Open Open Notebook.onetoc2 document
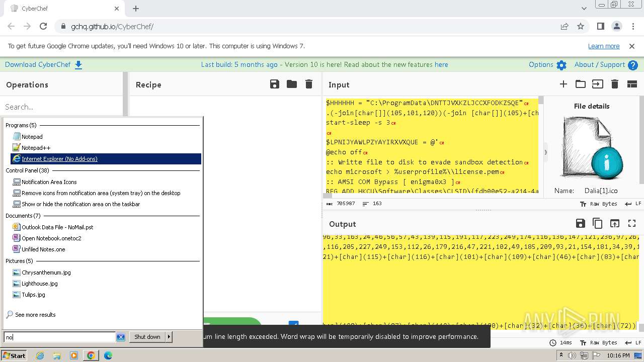Viewport: 644px width, 362px height. [x=51, y=238]
